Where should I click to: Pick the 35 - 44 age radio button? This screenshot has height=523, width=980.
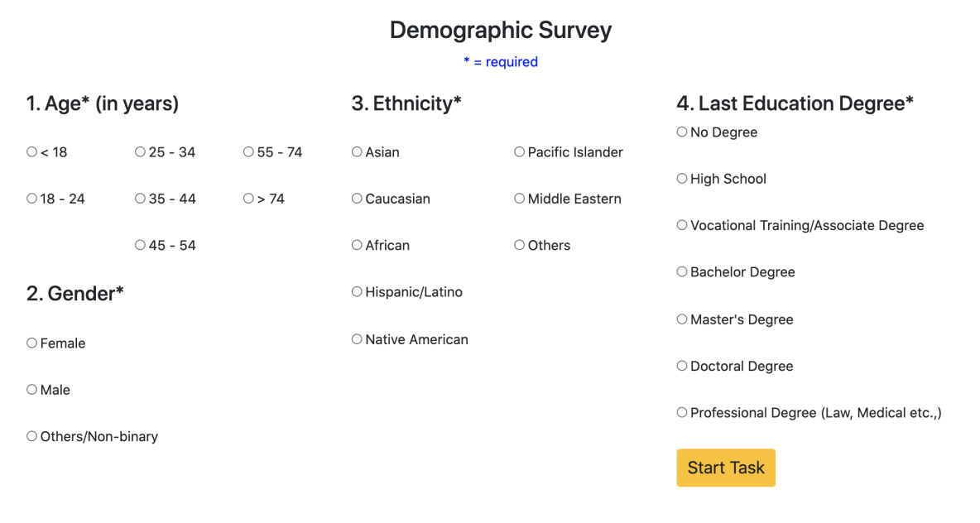140,199
